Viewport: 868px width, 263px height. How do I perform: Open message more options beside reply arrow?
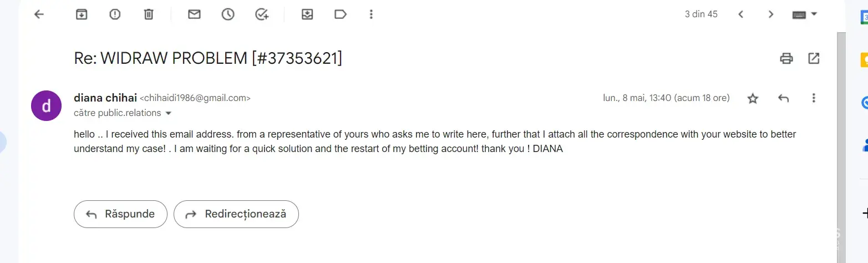814,98
